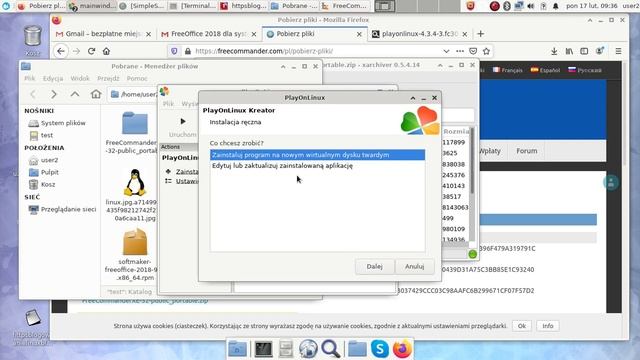Viewport: 640px width, 360px height.
Task: Open Widok menu in file manager
Action: (80, 78)
